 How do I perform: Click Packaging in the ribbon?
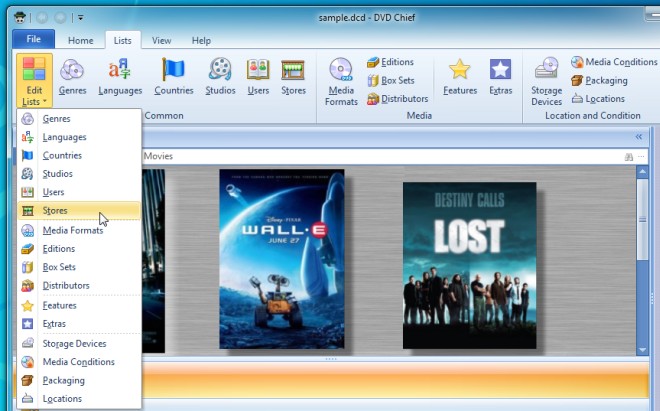(599, 80)
